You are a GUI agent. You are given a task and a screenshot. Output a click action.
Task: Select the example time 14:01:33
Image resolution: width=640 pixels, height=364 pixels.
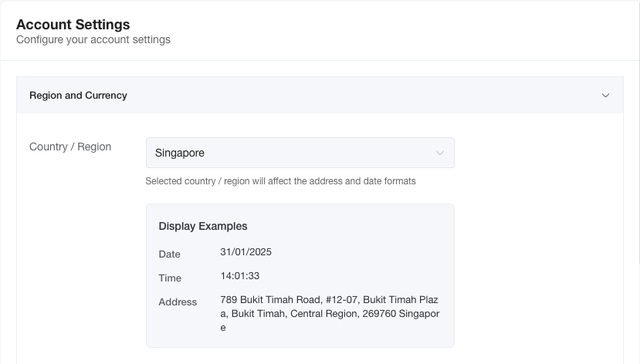pyautogui.click(x=239, y=276)
